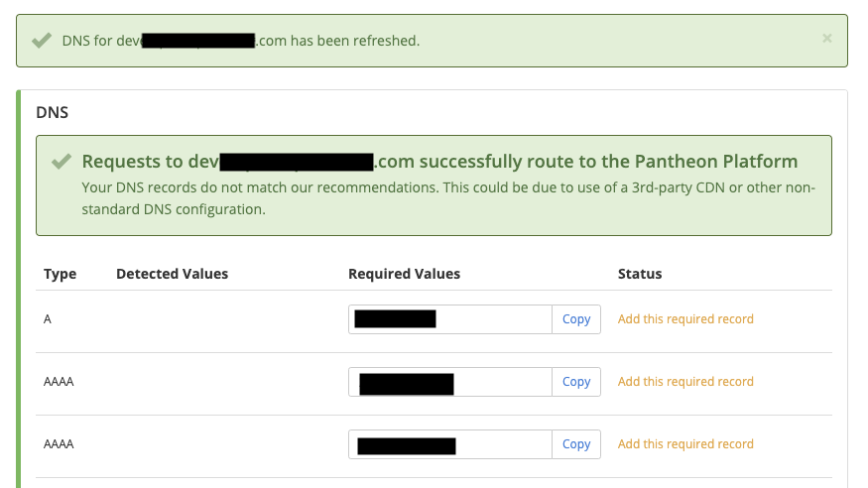The width and height of the screenshot is (868, 488).
Task: Copy the second AAAA record value
Action: coord(576,444)
